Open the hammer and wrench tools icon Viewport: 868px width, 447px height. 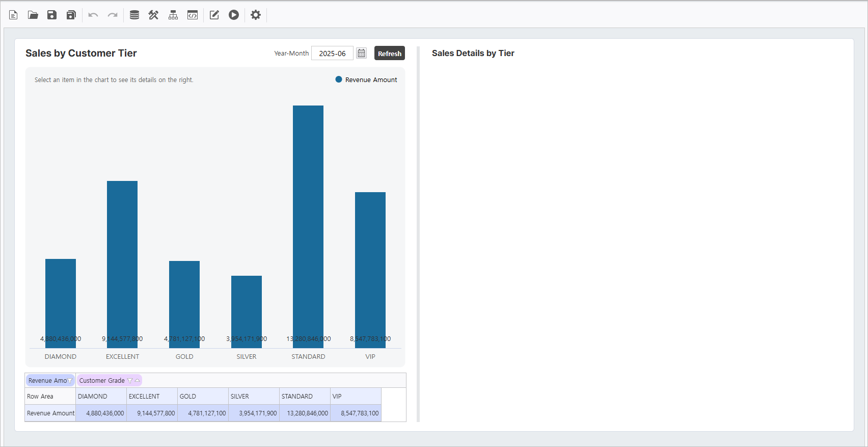153,15
